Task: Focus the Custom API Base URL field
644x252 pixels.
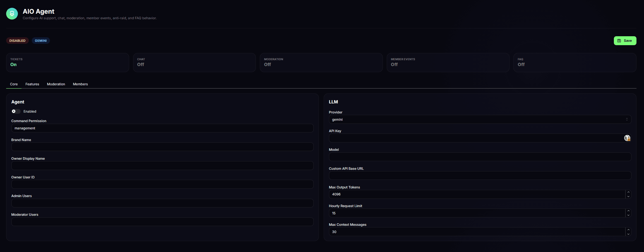Action: coord(480,176)
